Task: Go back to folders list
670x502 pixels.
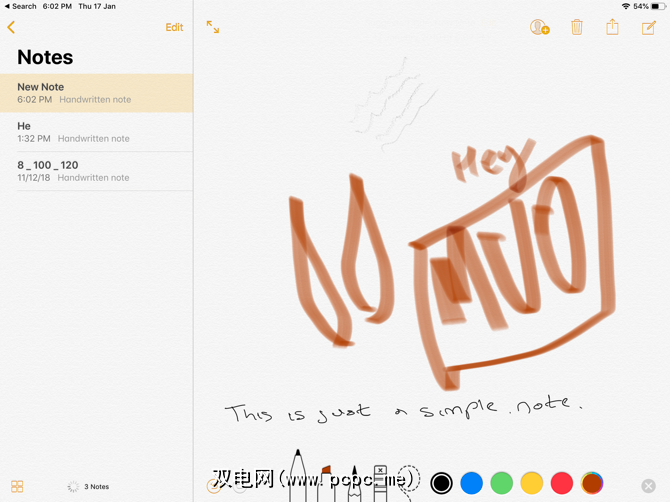Action: 11,28
